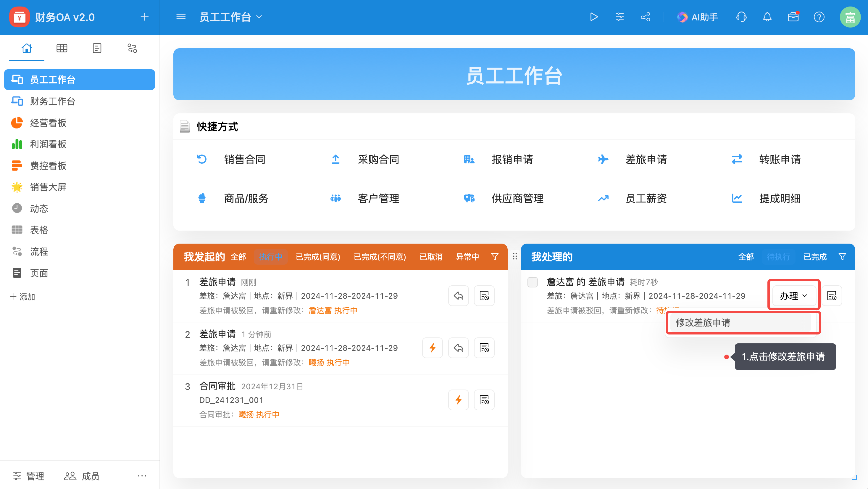Select 异常中 tab

tap(467, 257)
